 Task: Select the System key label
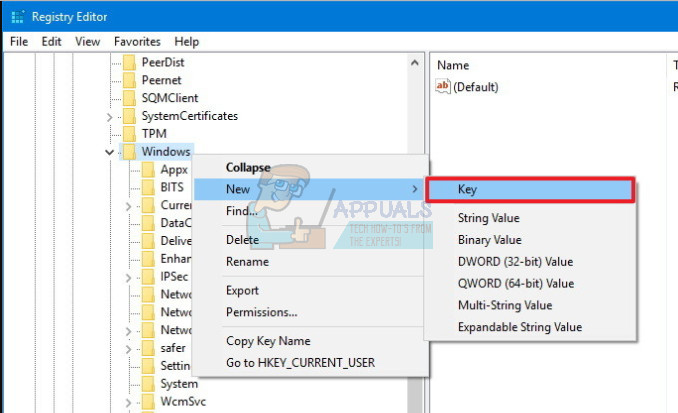tap(179, 384)
